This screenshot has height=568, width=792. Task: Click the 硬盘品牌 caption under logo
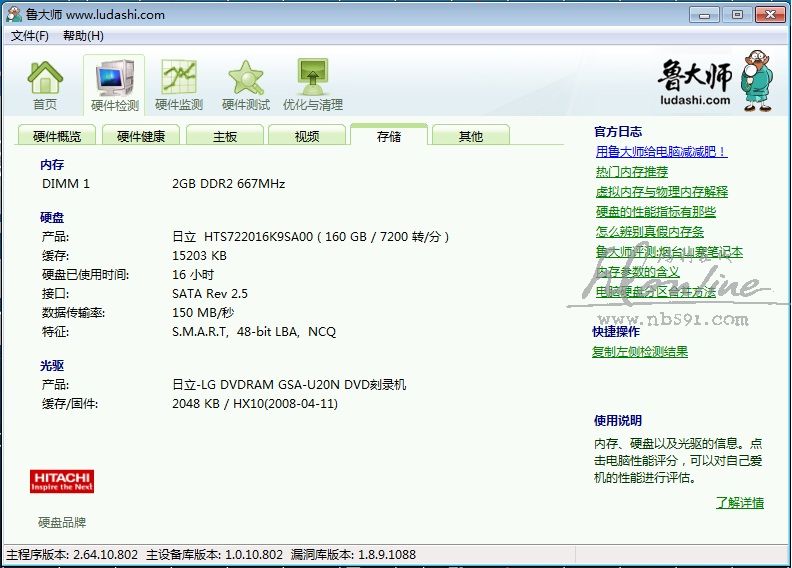tap(62, 522)
